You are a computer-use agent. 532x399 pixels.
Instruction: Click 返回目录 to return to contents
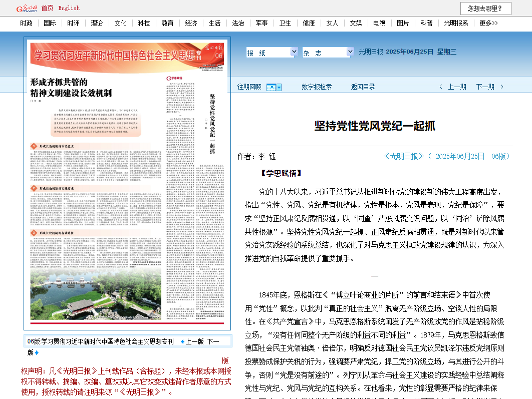[x=363, y=87]
